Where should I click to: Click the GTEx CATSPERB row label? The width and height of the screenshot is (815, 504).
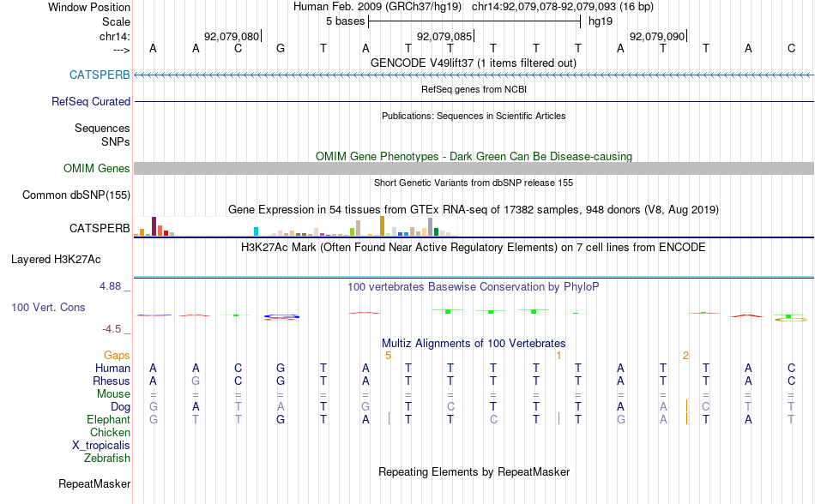pos(100,229)
